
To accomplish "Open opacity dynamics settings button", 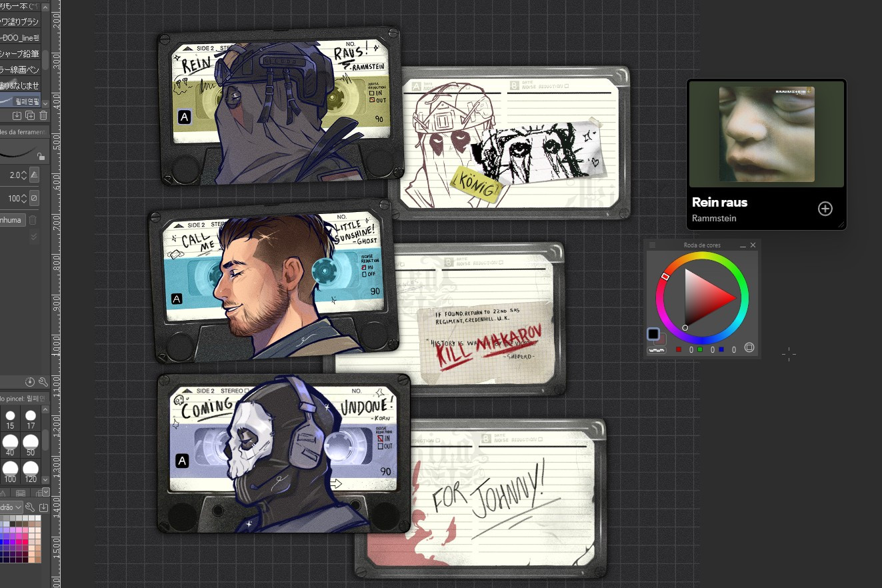I will (34, 198).
